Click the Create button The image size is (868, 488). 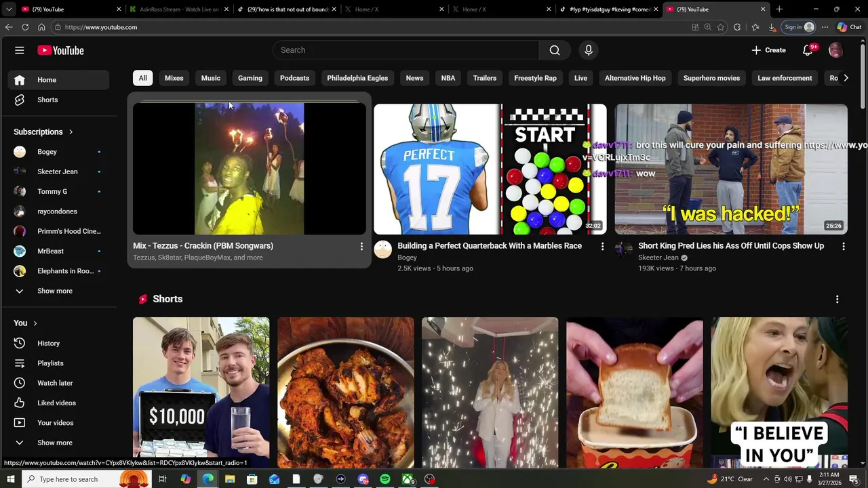pos(768,50)
